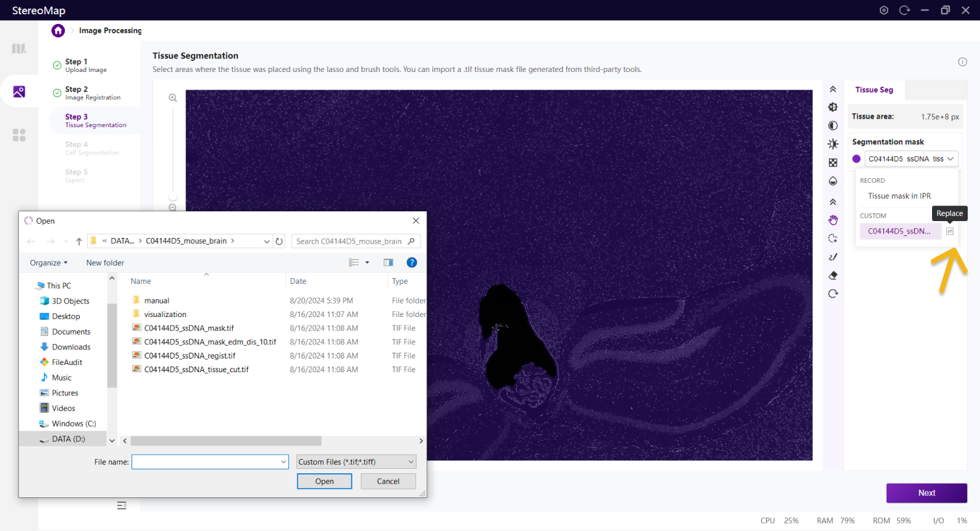Click the brightness sun icon
The image size is (980, 531).
[x=833, y=144]
